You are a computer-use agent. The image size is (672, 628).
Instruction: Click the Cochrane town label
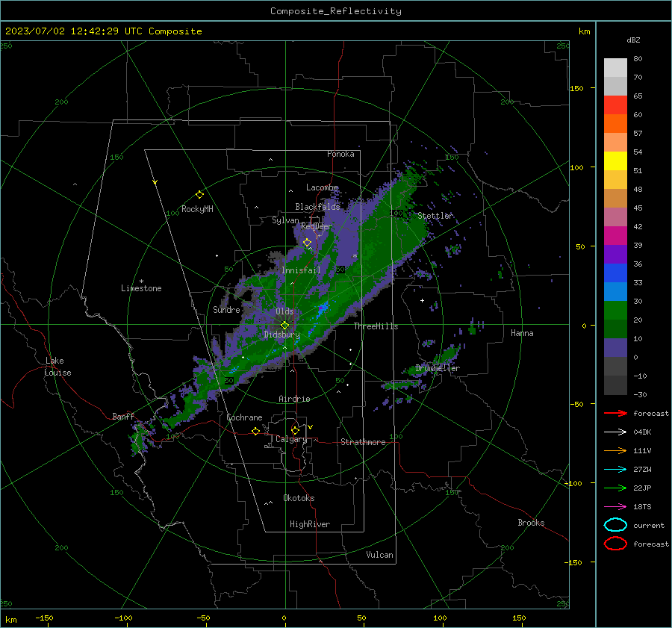click(x=244, y=417)
